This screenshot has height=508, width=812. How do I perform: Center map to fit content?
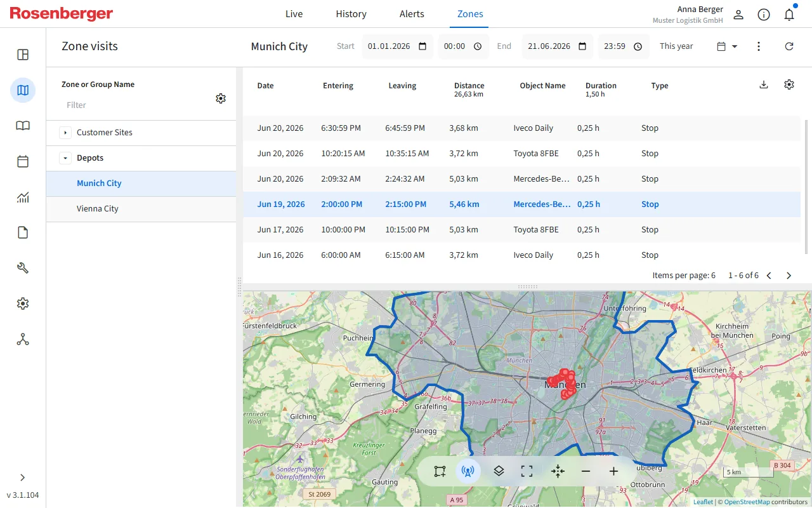(x=558, y=471)
